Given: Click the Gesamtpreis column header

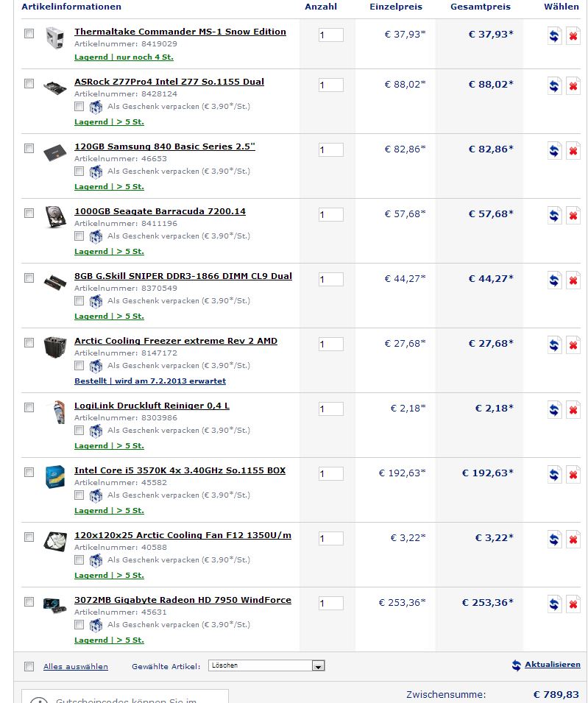Looking at the screenshot, I should pos(481,7).
